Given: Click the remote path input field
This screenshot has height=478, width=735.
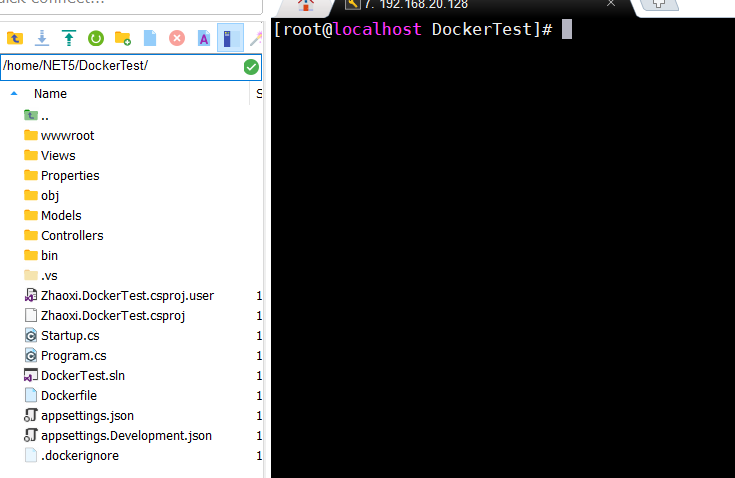Looking at the screenshot, I should coord(120,67).
